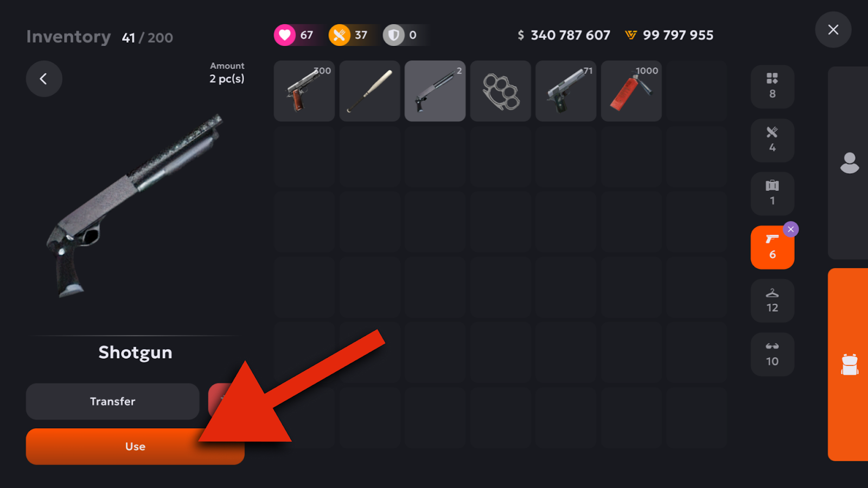Filter by briefcase category with 1 item

tap(773, 194)
